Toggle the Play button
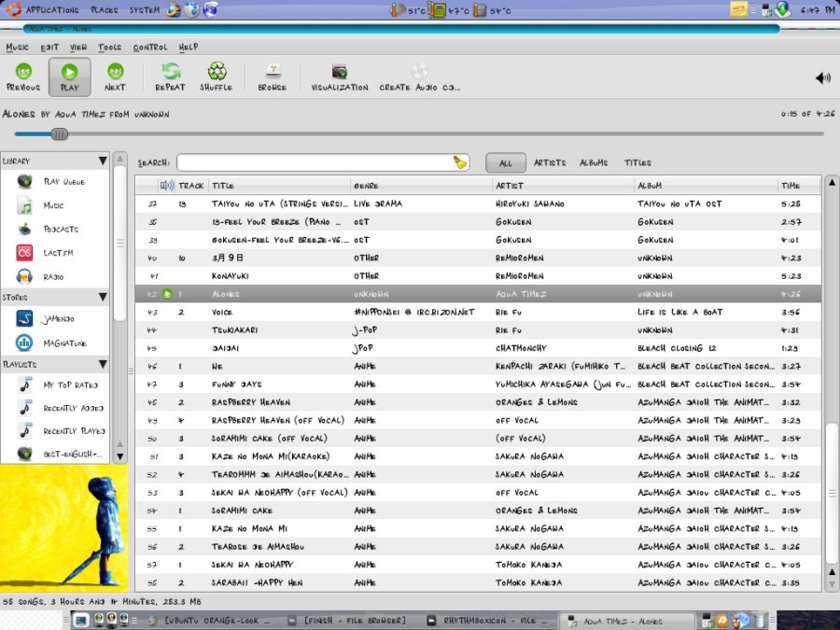840x630 pixels. coord(70,77)
